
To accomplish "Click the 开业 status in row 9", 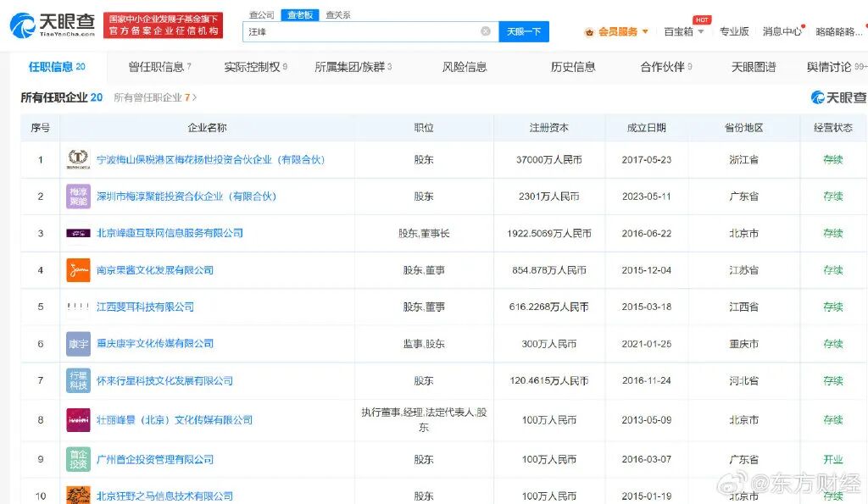I will click(832, 459).
